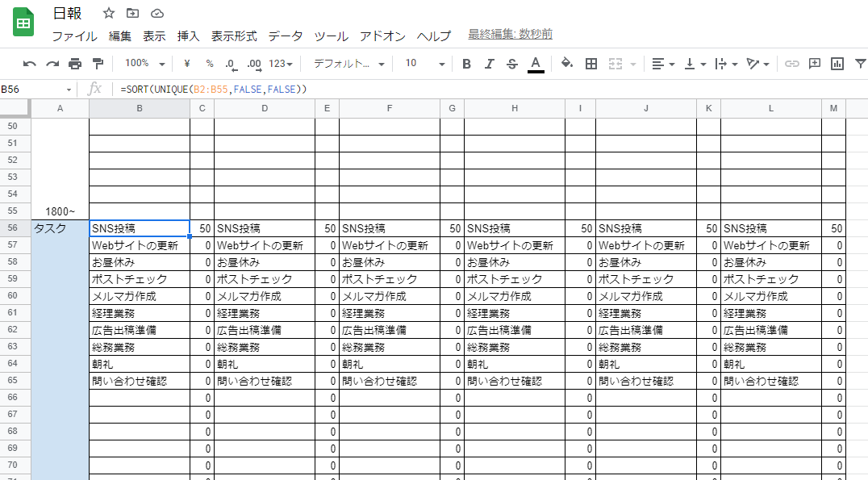Select ポストチェック in column H
Image resolution: width=868 pixels, height=480 pixels.
click(x=515, y=279)
